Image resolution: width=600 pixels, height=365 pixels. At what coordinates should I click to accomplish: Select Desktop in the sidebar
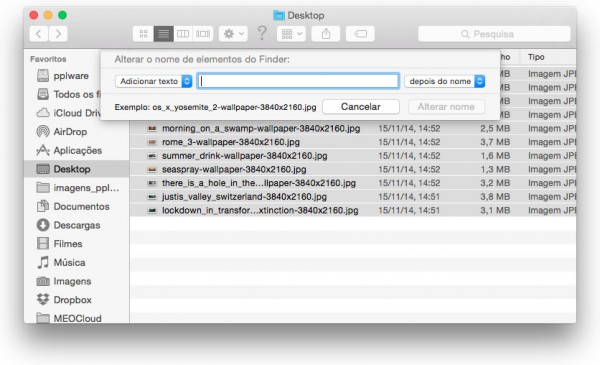(77, 169)
